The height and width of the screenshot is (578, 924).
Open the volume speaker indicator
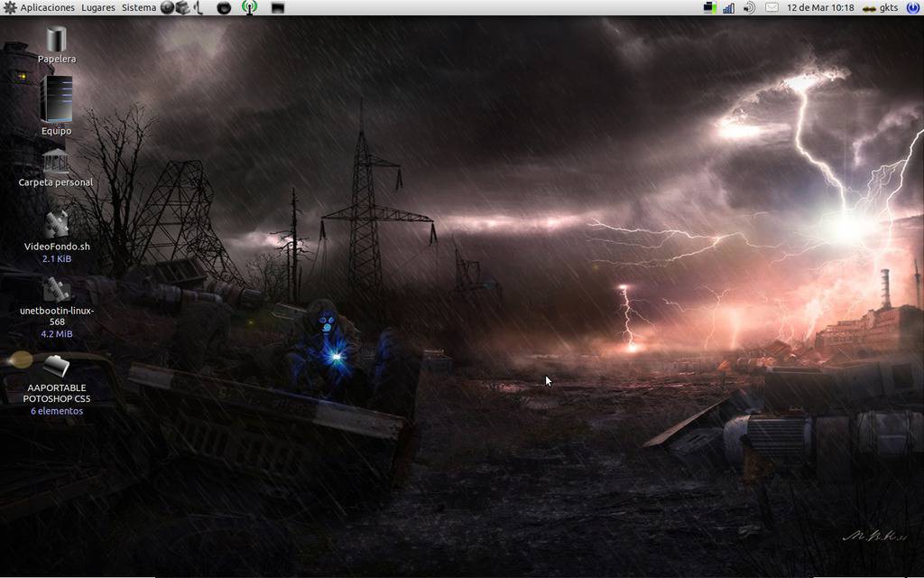749,7
